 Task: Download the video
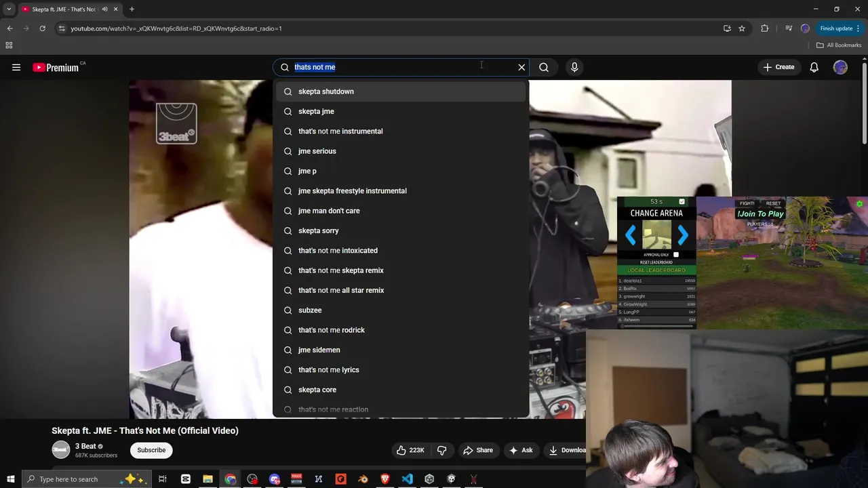coord(566,450)
